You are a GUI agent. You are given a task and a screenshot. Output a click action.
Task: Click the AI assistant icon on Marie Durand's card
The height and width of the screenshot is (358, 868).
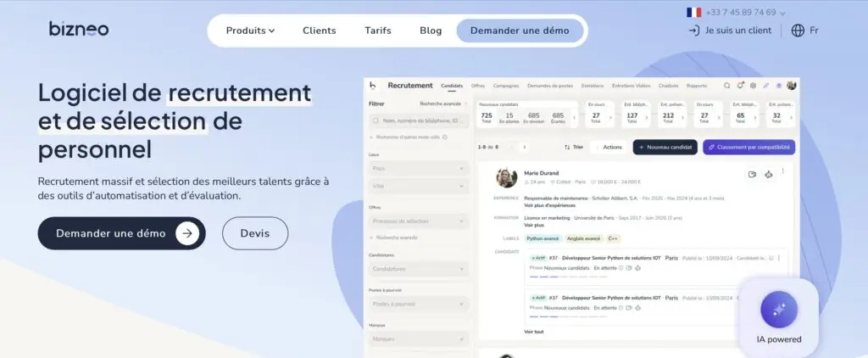coord(768,174)
